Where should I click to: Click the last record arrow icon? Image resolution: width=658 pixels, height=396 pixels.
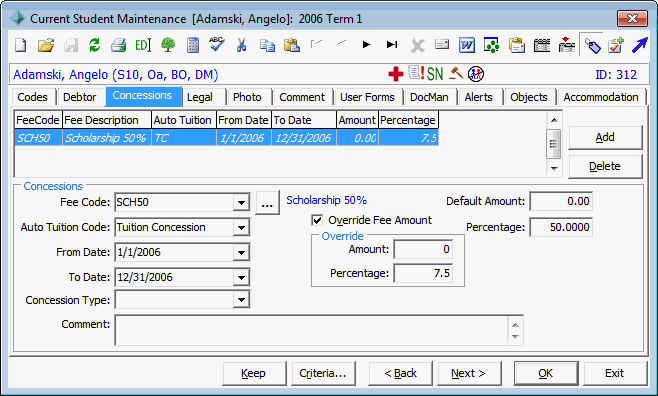pos(392,44)
